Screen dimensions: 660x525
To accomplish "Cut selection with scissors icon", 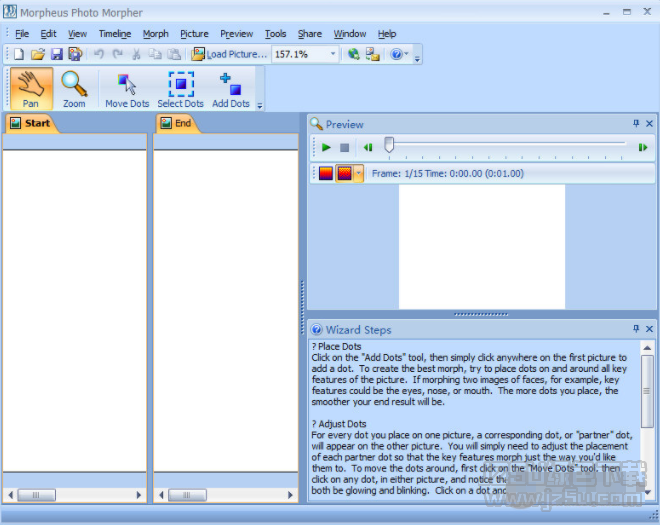I will pos(136,54).
